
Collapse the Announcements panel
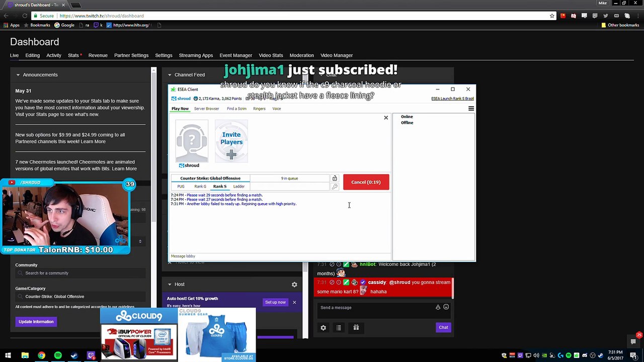coord(18,75)
